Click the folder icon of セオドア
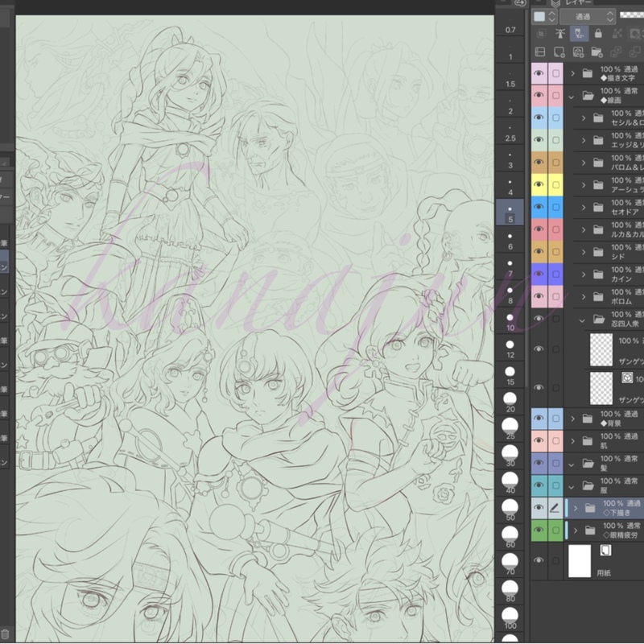 click(x=598, y=208)
